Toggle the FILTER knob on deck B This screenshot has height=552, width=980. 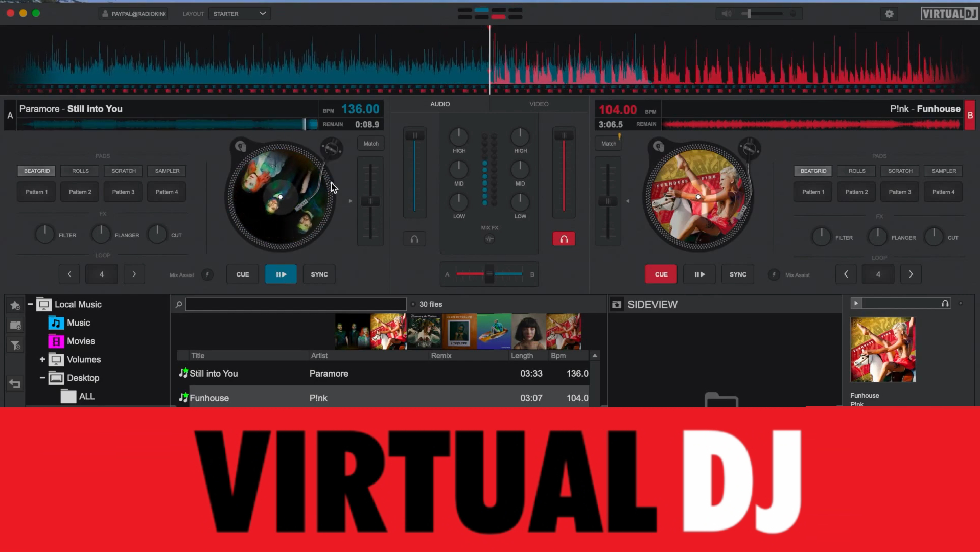(821, 237)
